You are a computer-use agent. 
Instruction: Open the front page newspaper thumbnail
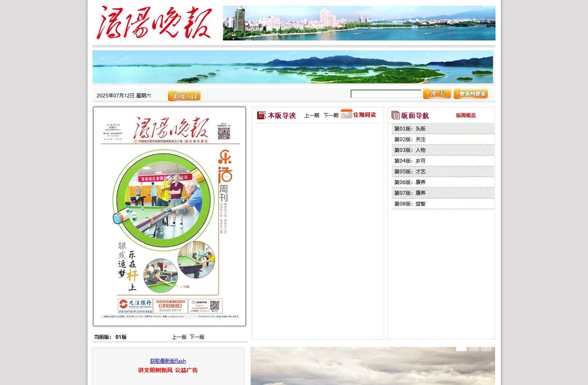(170, 217)
